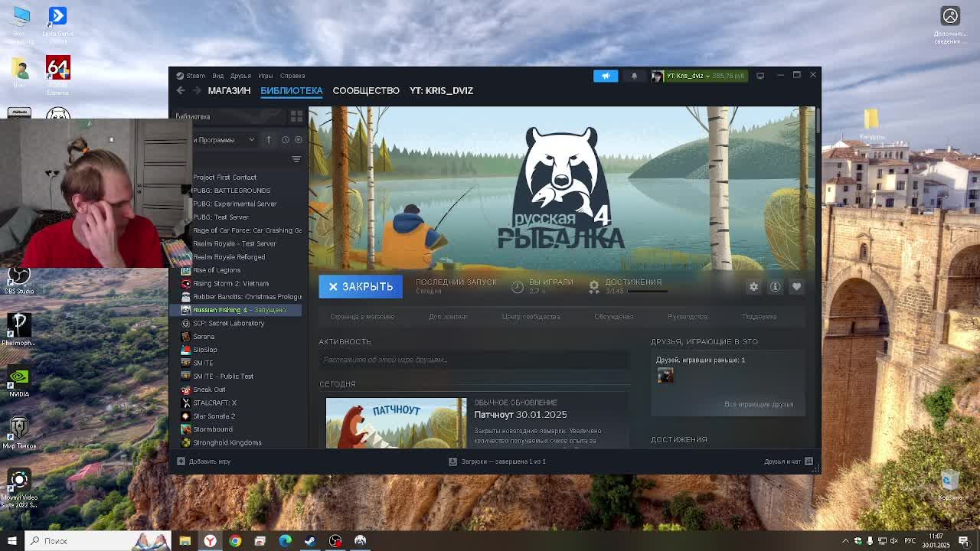
Task: Select Stronghold Kingdoms in library list
Action: [227, 442]
